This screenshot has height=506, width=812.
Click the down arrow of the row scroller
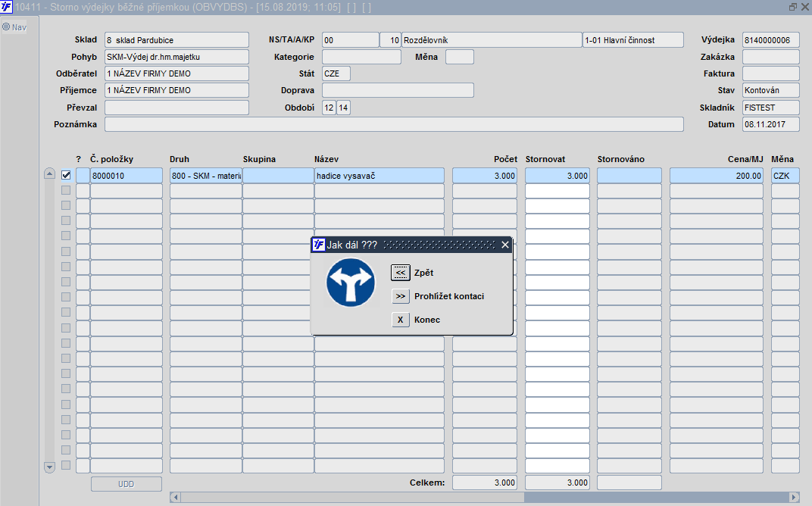pos(49,467)
